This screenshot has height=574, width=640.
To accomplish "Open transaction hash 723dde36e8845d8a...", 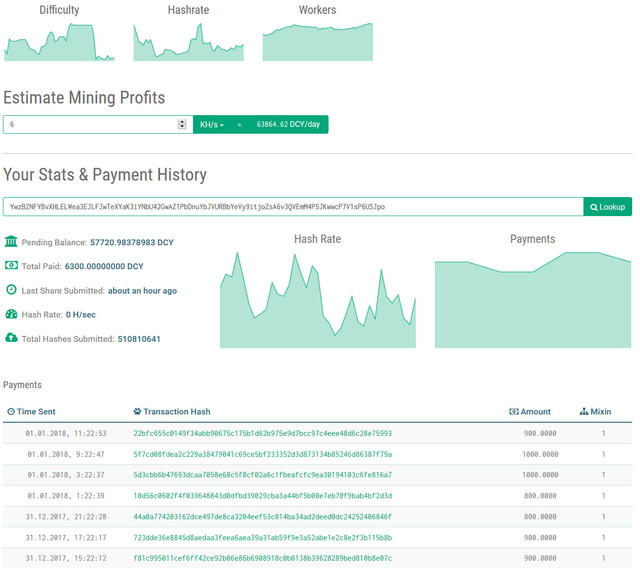I will pyautogui.click(x=262, y=538).
